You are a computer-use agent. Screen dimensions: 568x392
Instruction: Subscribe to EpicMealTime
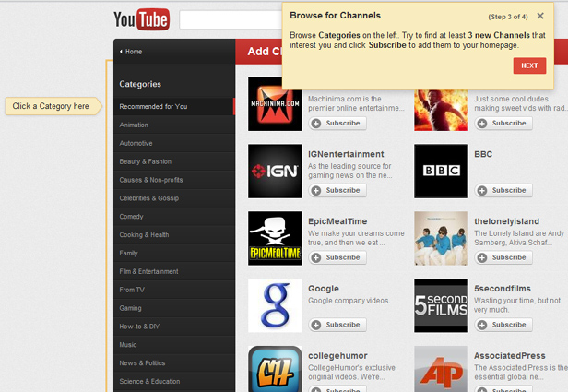pos(337,257)
